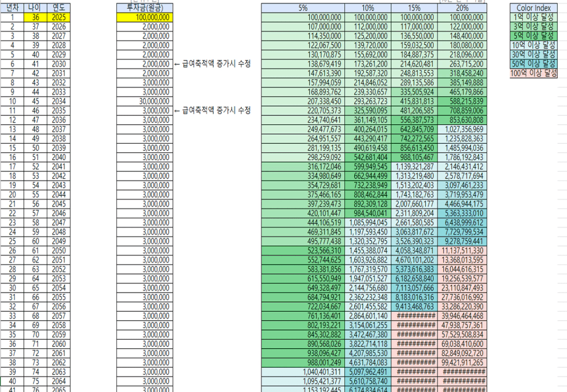Select the 20% value 5,363,333,010
The width and height of the screenshot is (567, 392).
click(x=462, y=213)
